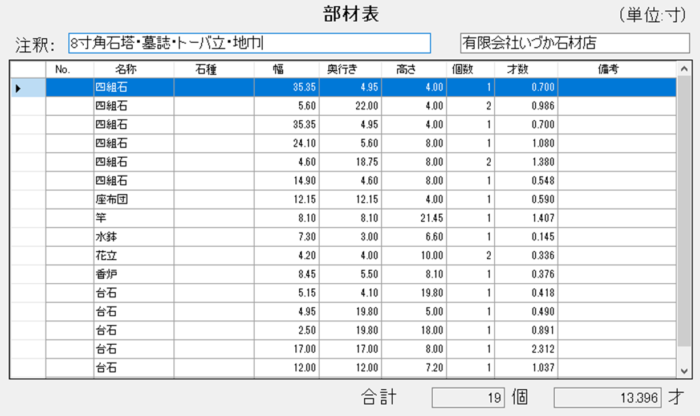Viewport: 700px width, 416px height.
Task: Click the No. column header
Action: 66,69
